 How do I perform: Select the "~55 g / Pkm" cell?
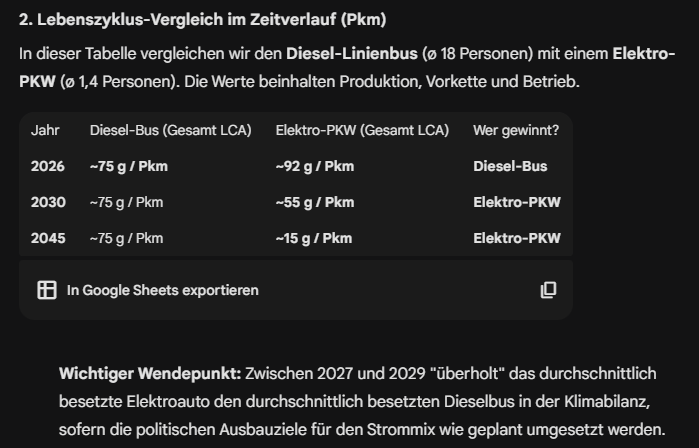pyautogui.click(x=314, y=202)
